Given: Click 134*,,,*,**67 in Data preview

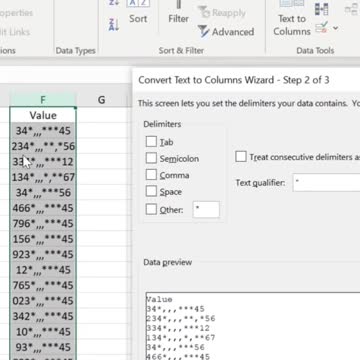Looking at the screenshot, I should point(181,338).
